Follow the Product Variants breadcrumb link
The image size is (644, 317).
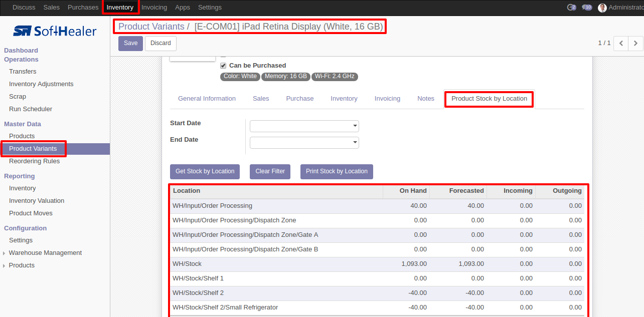click(151, 27)
